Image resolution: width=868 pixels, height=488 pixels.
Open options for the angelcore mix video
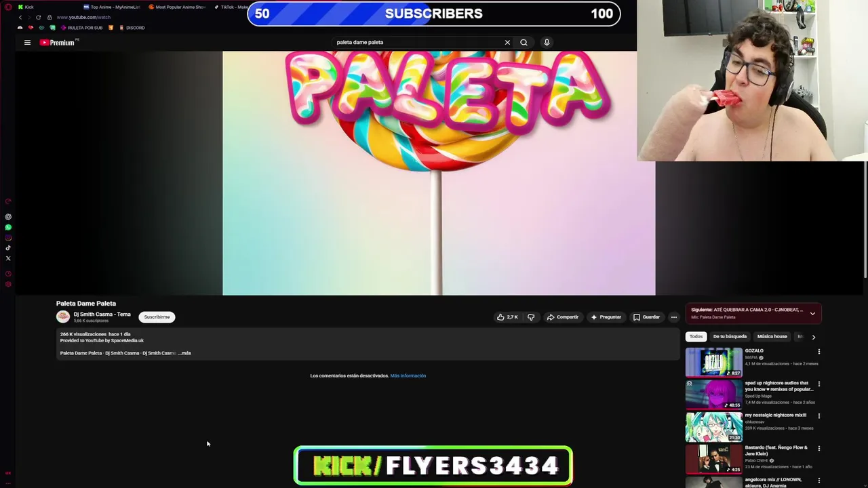pyautogui.click(x=818, y=481)
